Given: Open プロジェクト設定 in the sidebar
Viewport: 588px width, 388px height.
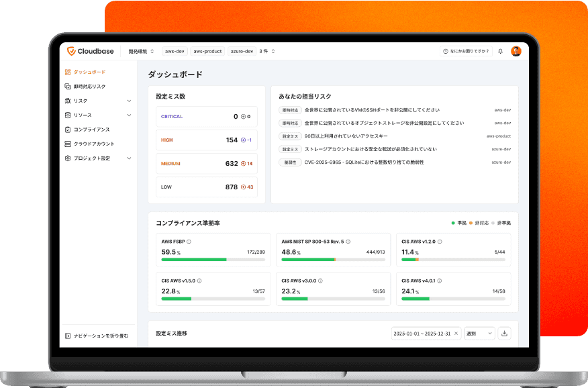Looking at the screenshot, I should point(98,158).
